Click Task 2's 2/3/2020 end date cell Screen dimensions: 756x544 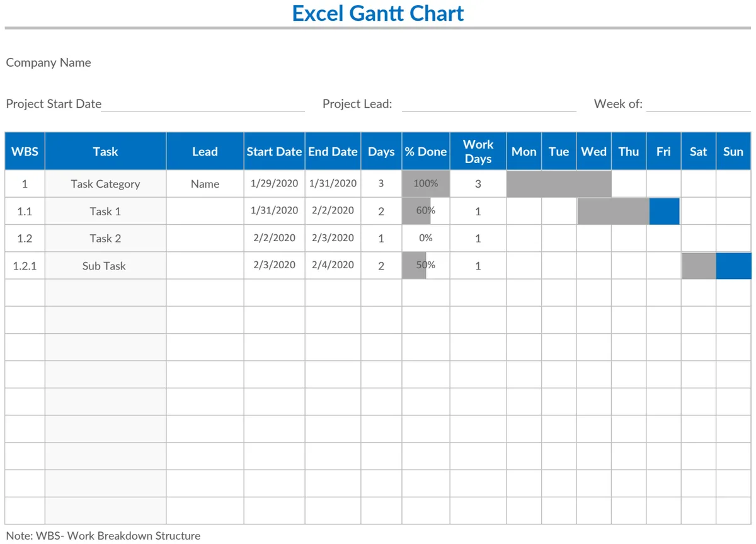[333, 238]
